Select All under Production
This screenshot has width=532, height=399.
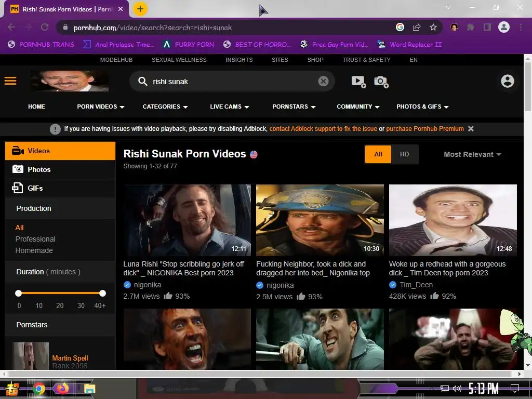click(x=19, y=228)
